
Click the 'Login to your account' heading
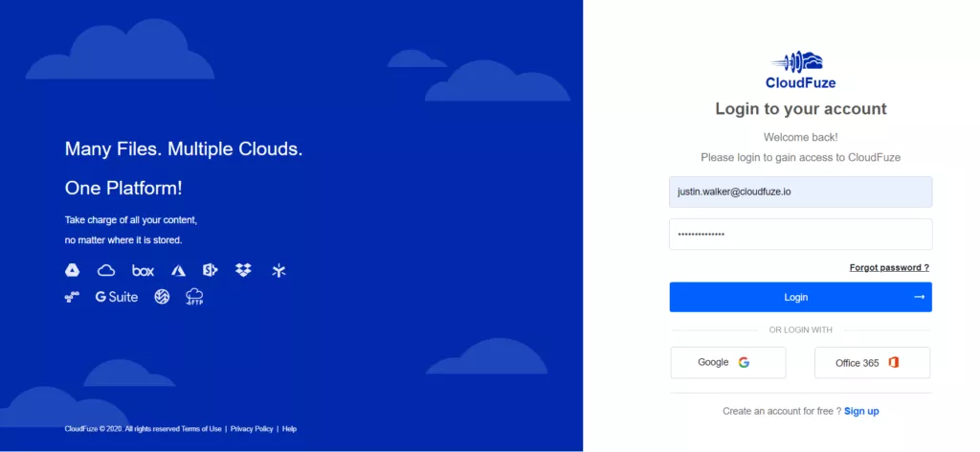click(x=801, y=109)
